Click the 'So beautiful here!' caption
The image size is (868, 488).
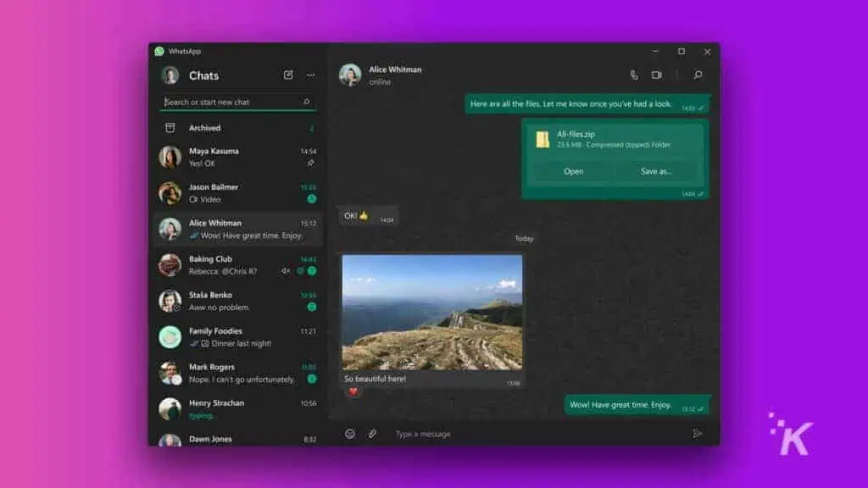tap(375, 379)
